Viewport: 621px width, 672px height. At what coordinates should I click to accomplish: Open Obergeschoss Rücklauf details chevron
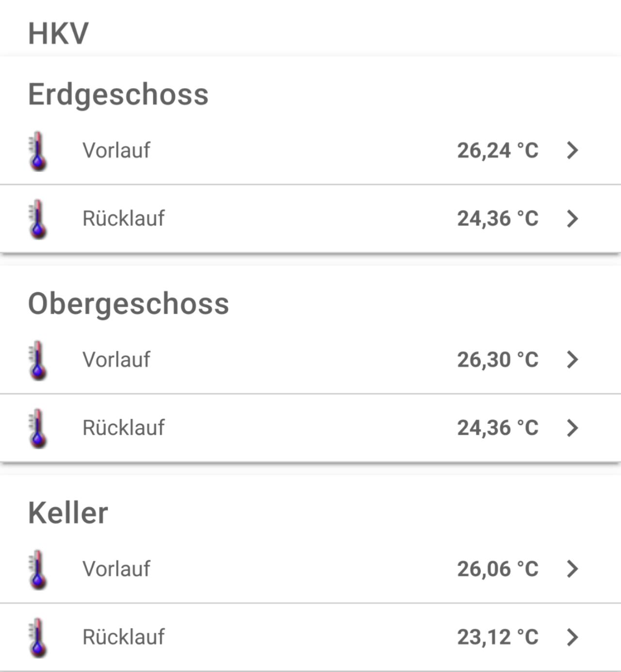pyautogui.click(x=572, y=428)
